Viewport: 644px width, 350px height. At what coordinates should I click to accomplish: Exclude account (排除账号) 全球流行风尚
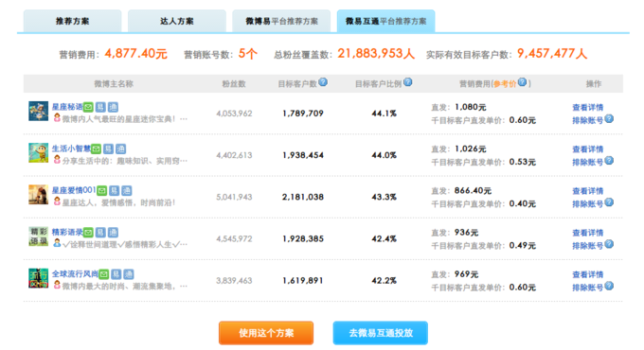[x=588, y=289]
